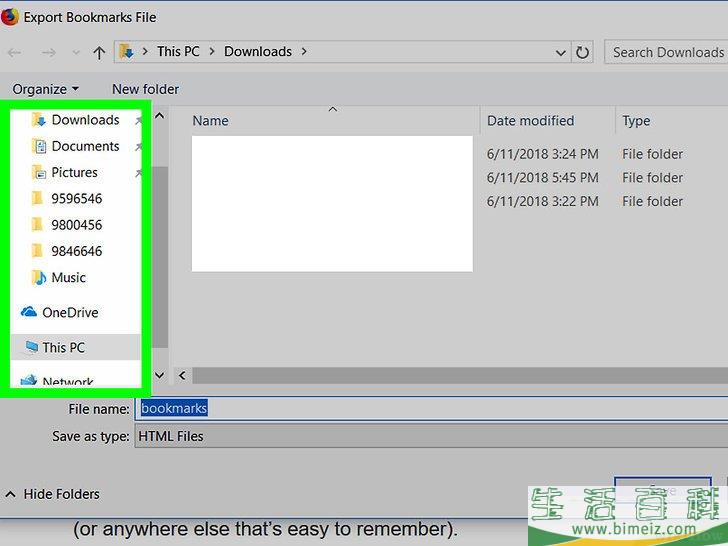Open the Organize dropdown menu
Image resolution: width=728 pixels, height=546 pixels.
pyautogui.click(x=45, y=89)
